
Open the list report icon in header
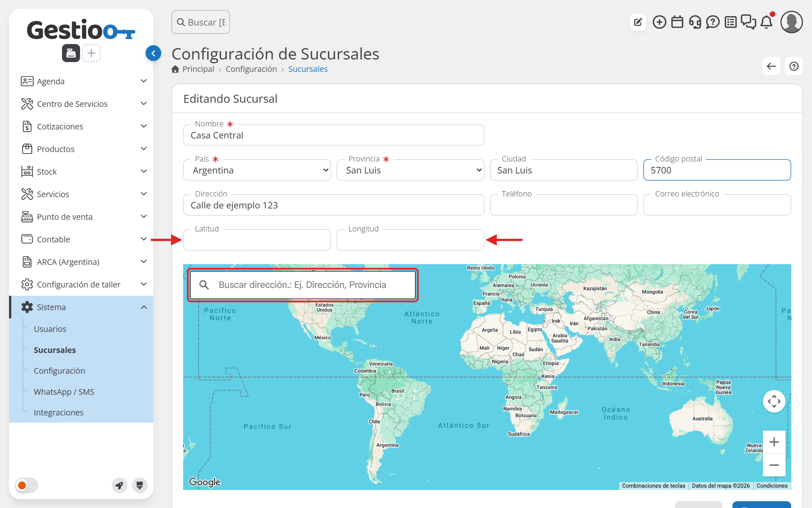click(730, 22)
